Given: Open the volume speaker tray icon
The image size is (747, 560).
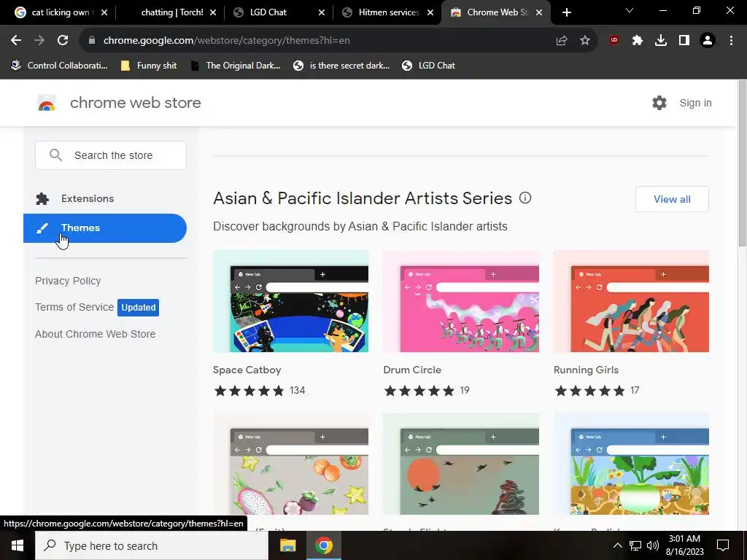Looking at the screenshot, I should click(x=653, y=545).
